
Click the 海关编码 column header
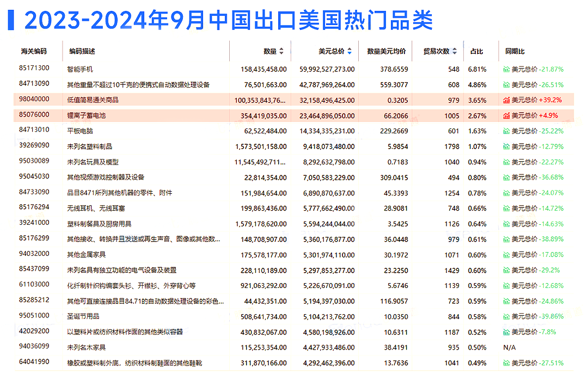34,51
